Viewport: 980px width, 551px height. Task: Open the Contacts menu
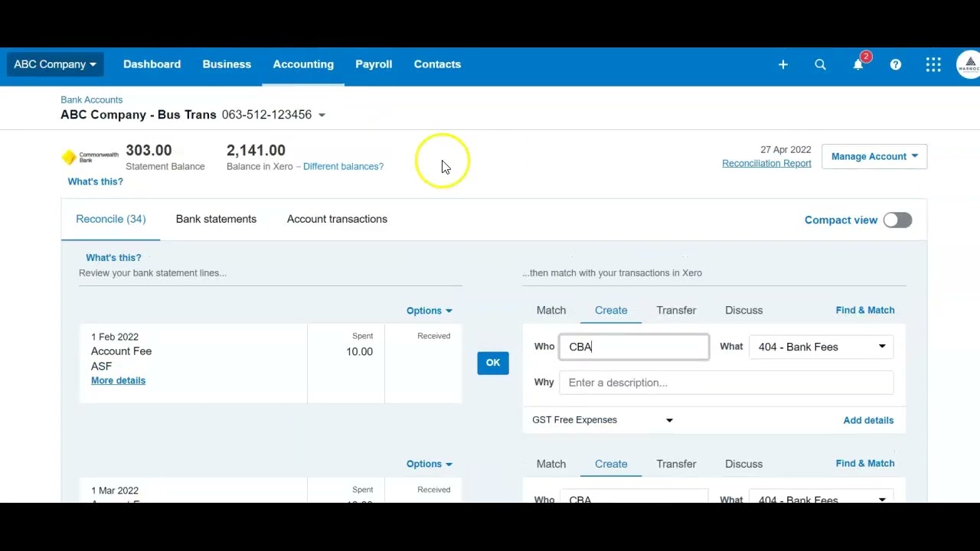pos(437,64)
